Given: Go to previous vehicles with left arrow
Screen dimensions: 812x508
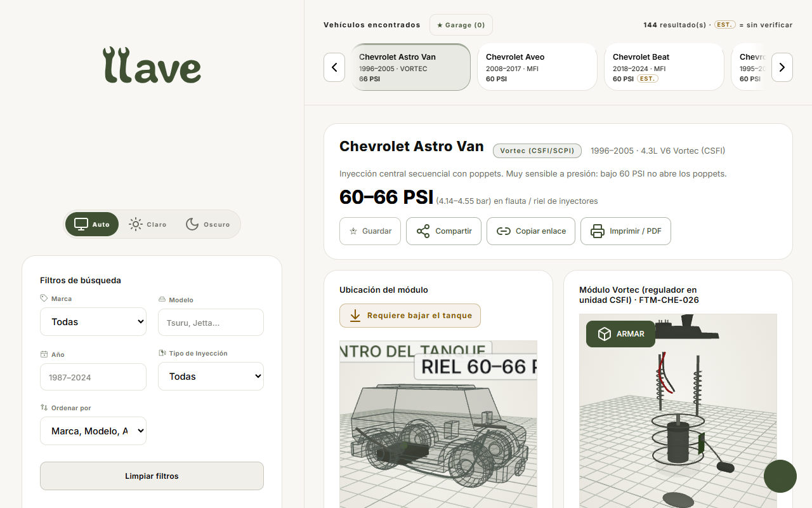Looking at the screenshot, I should click(x=334, y=67).
